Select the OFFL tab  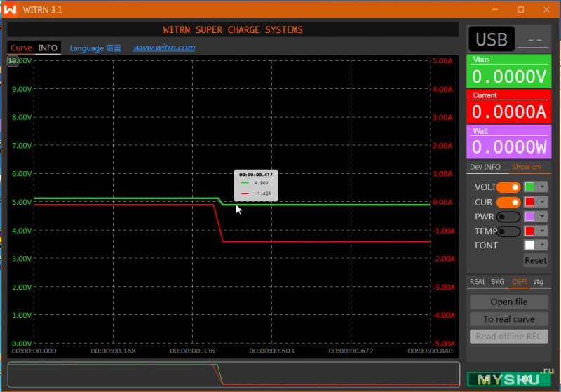click(520, 282)
